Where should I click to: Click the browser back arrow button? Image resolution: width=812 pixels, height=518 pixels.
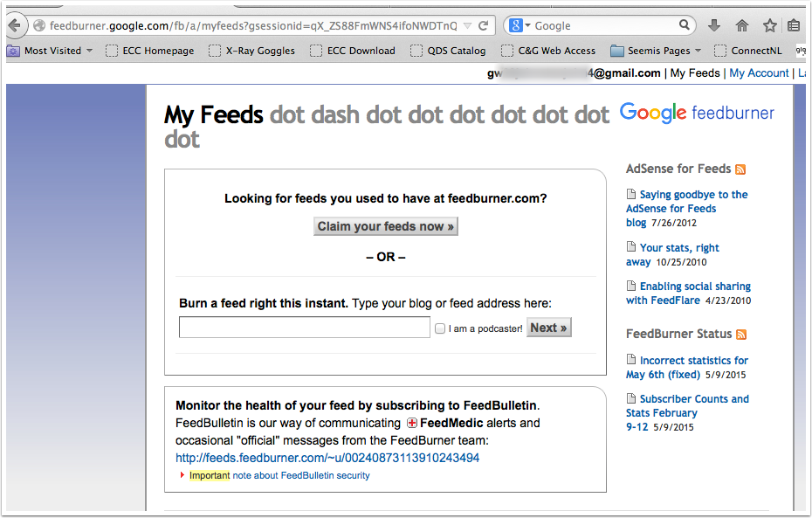tap(16, 25)
